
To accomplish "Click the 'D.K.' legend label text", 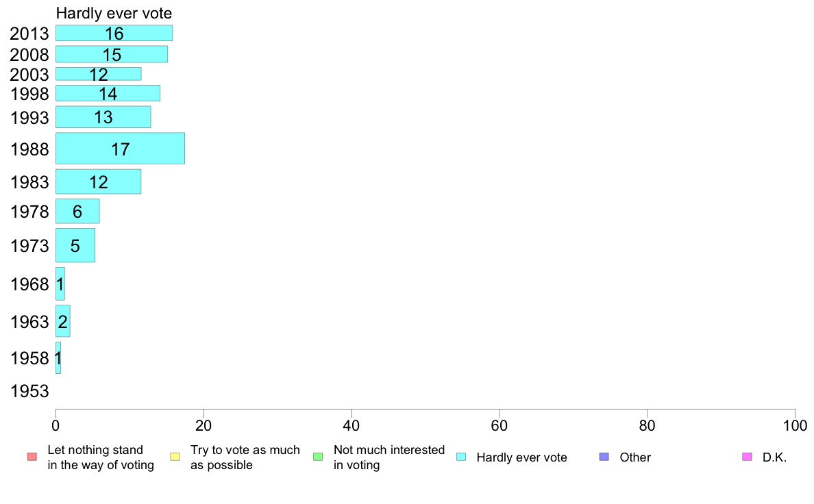I will click(x=774, y=457).
